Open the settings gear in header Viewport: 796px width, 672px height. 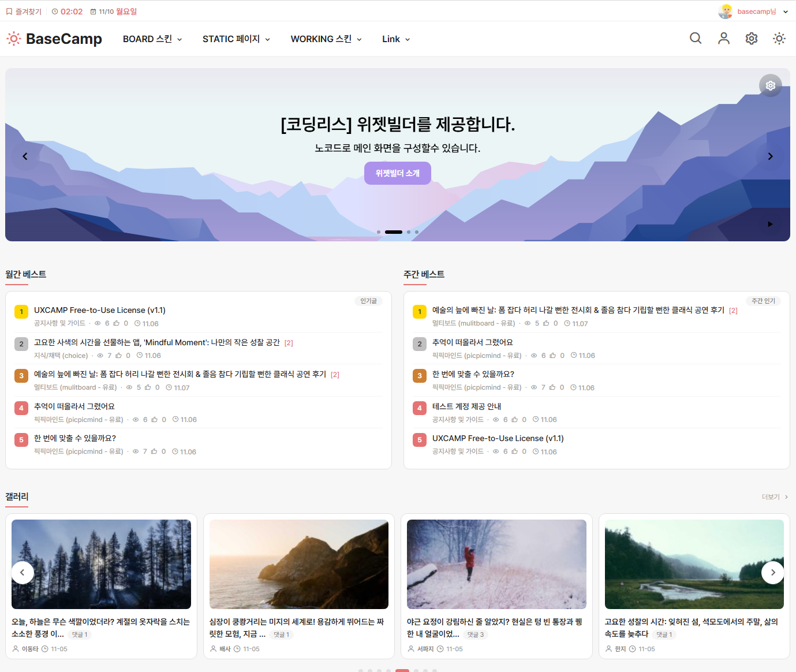(x=751, y=39)
